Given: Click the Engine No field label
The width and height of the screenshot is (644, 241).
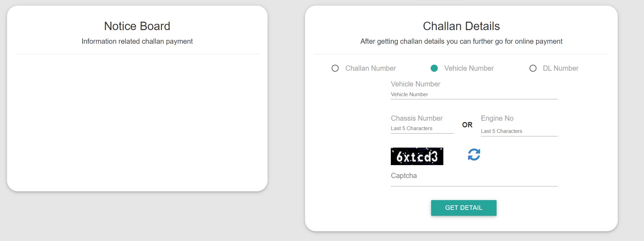Looking at the screenshot, I should point(497,118).
